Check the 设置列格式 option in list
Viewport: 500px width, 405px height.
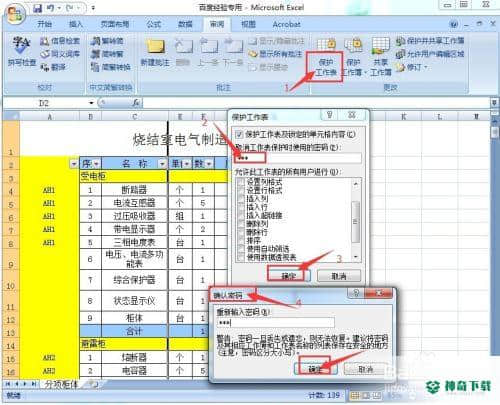pyautogui.click(x=241, y=182)
